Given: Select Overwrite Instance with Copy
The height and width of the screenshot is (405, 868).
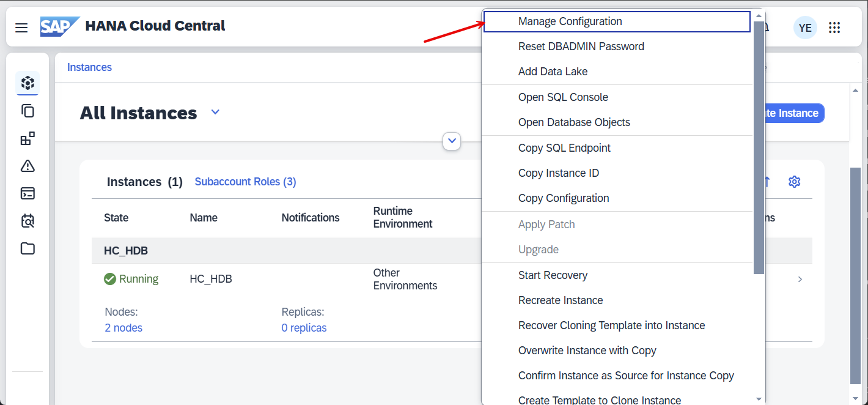Looking at the screenshot, I should [617, 351].
